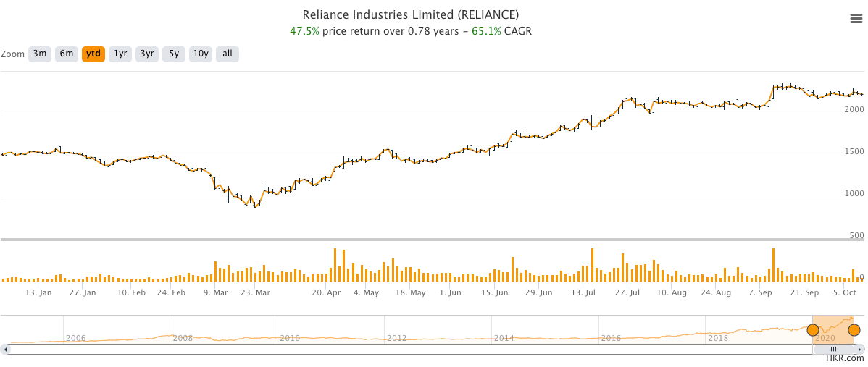This screenshot has width=868, height=367.
Task: Click the 13. Jan date axis label
Action: click(x=38, y=292)
